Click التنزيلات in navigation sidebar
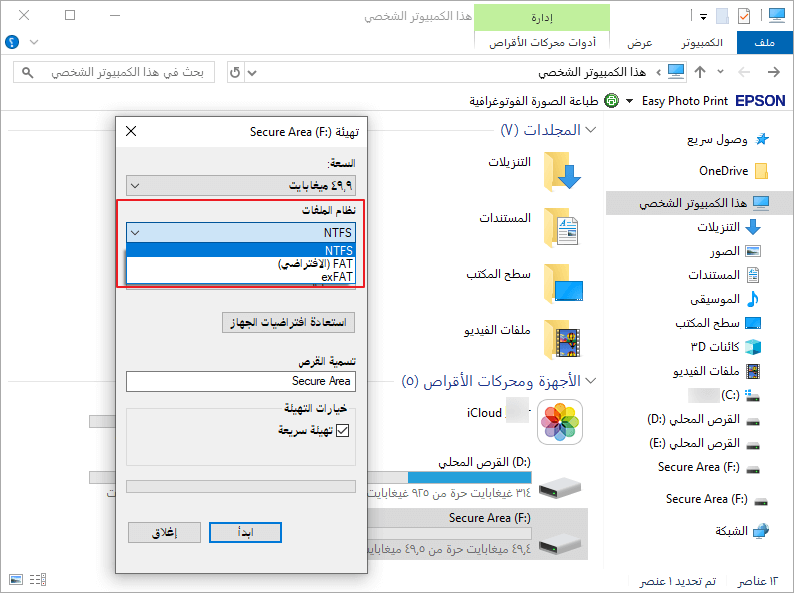 pos(728,227)
